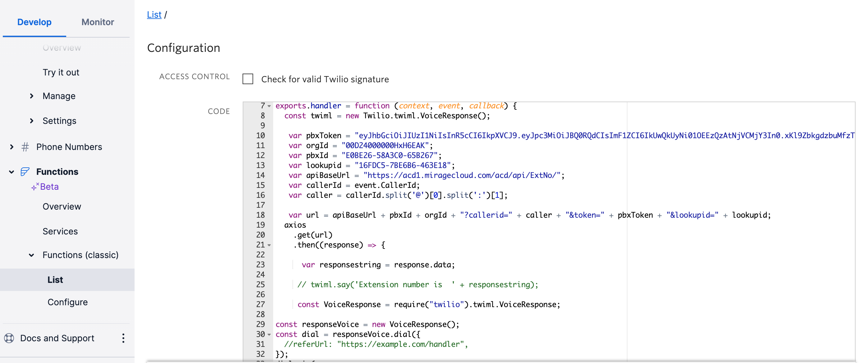This screenshot has height=363, width=868.
Task: Click the Configuration heading
Action: coord(184,48)
